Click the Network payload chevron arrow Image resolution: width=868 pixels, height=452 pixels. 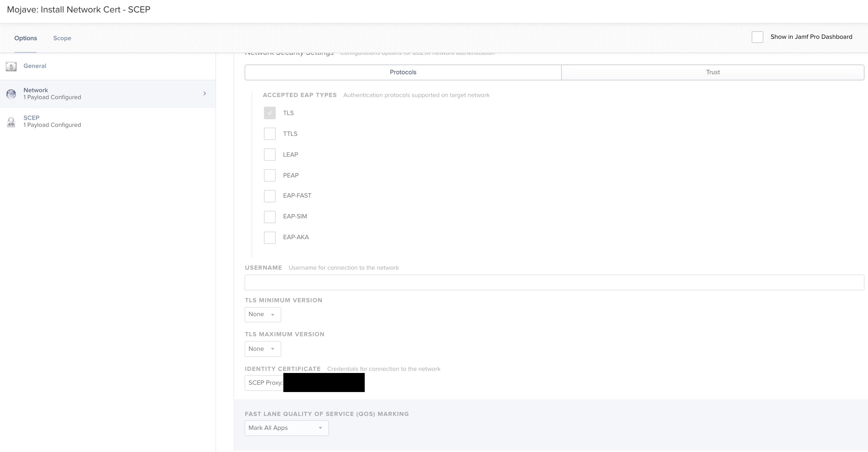[x=205, y=94]
